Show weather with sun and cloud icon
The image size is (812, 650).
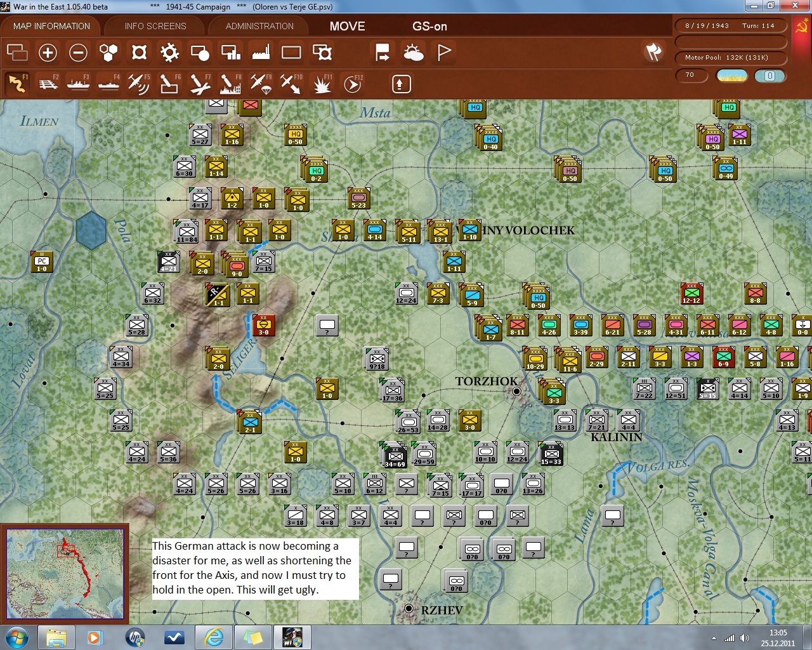414,52
